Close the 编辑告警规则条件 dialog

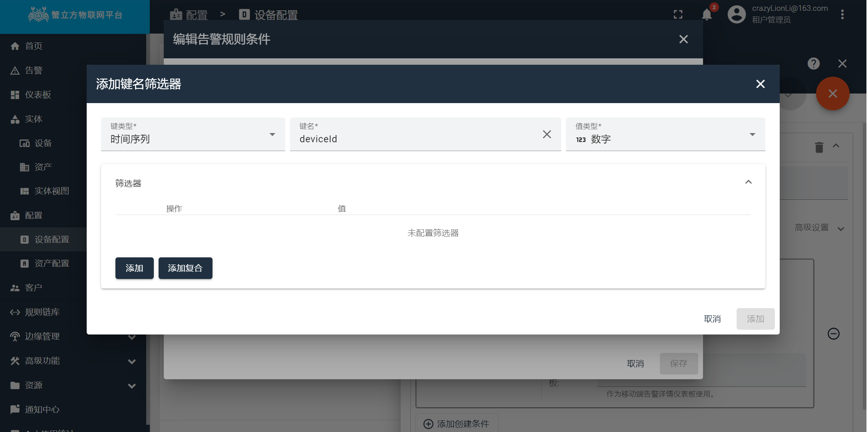tap(683, 39)
